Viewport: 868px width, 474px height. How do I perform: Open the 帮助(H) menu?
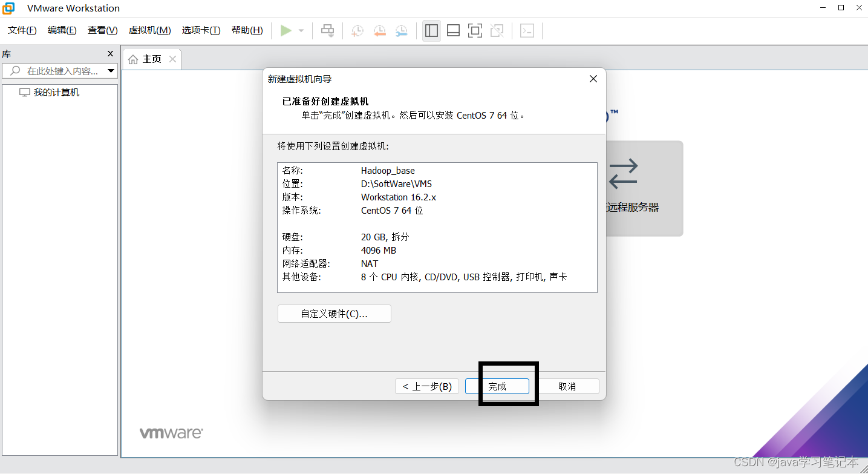pos(247,30)
